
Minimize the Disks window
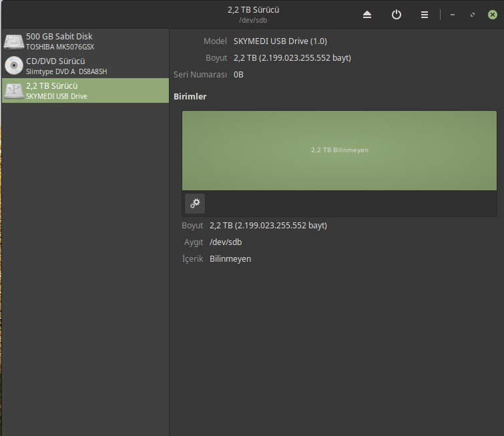click(453, 15)
